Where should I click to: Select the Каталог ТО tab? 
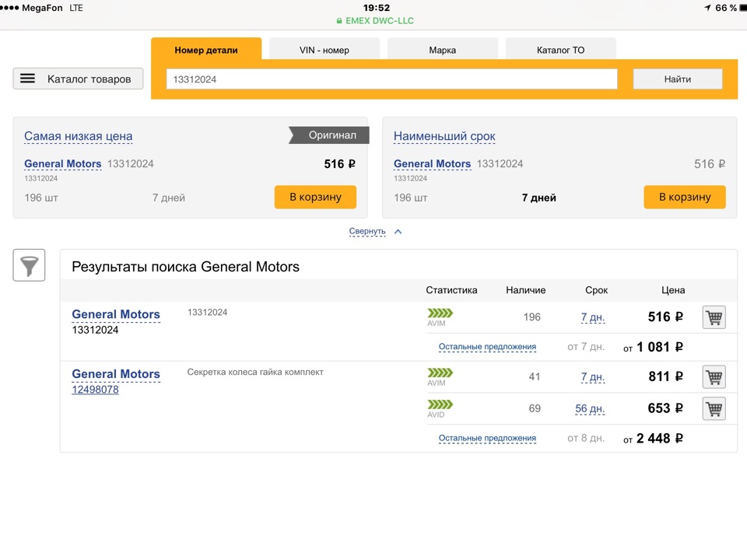[560, 50]
